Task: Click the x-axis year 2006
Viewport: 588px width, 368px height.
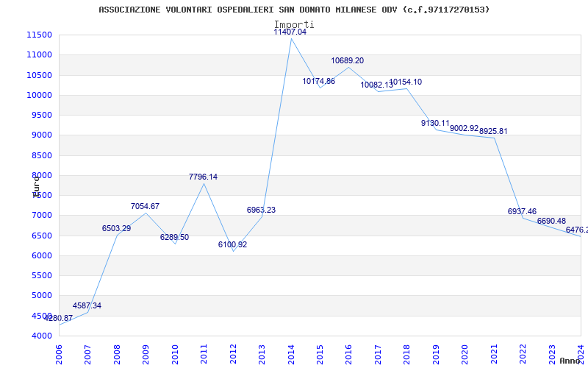Action: [59, 354]
